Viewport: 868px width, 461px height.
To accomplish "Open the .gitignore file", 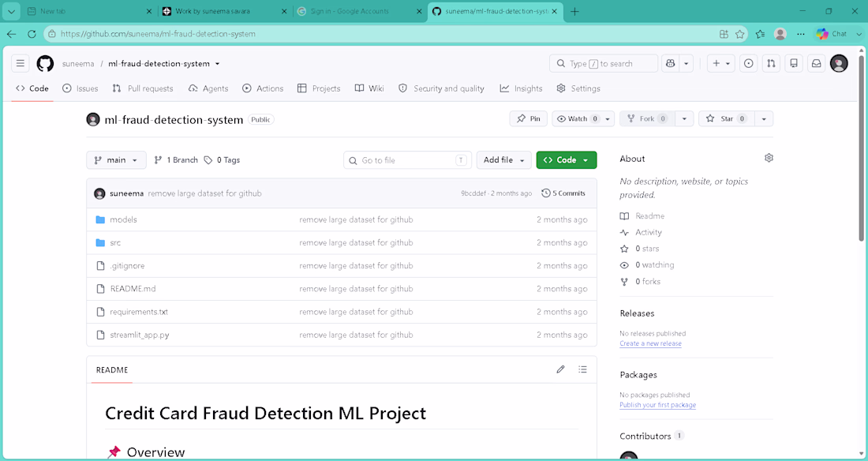I will (127, 266).
